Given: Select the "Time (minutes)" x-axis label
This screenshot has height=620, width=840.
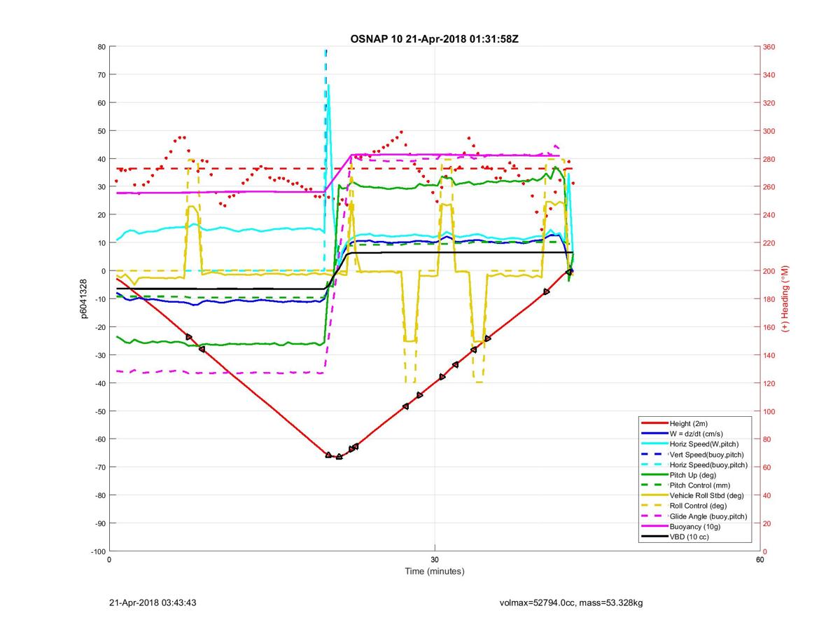Looking at the screenshot, I should coord(434,572).
